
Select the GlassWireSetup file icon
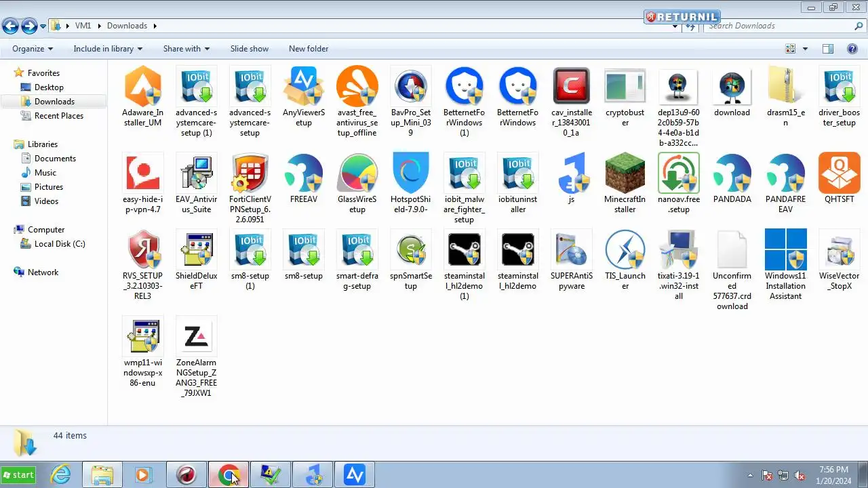(357, 174)
